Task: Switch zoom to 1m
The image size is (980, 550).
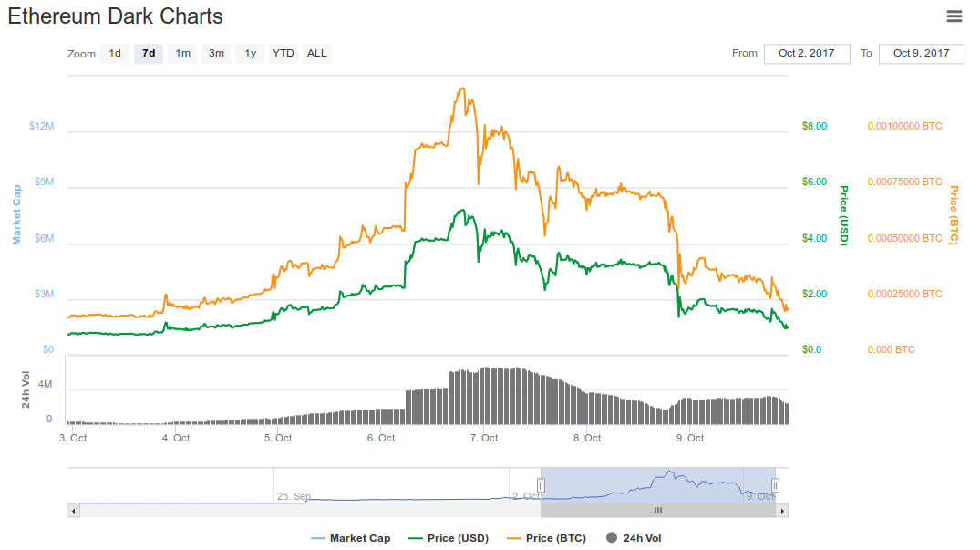Action: click(x=182, y=53)
